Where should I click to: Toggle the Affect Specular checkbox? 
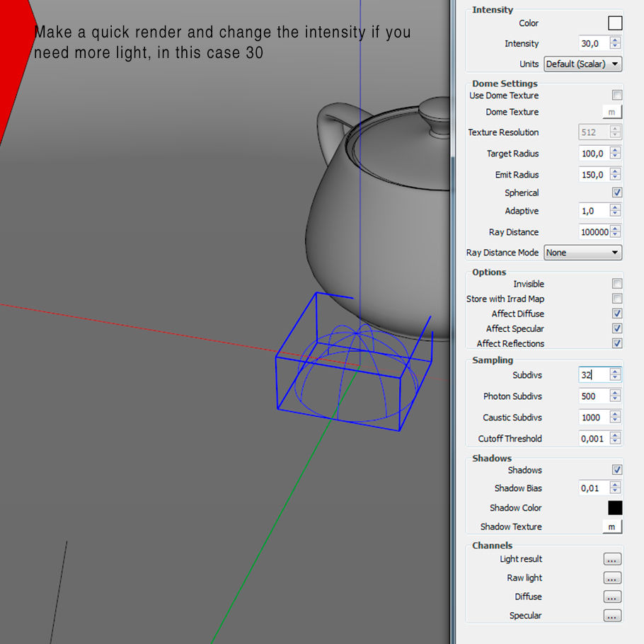[616, 328]
